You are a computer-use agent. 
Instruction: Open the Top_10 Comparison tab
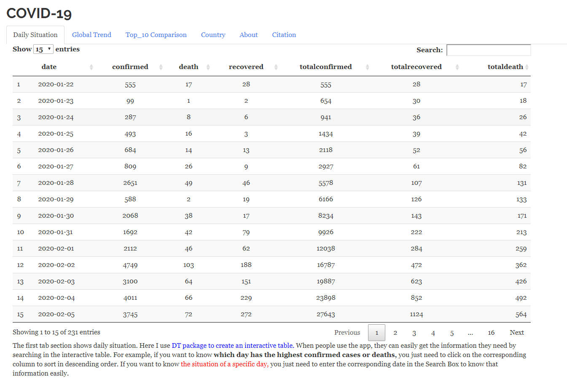(x=156, y=35)
